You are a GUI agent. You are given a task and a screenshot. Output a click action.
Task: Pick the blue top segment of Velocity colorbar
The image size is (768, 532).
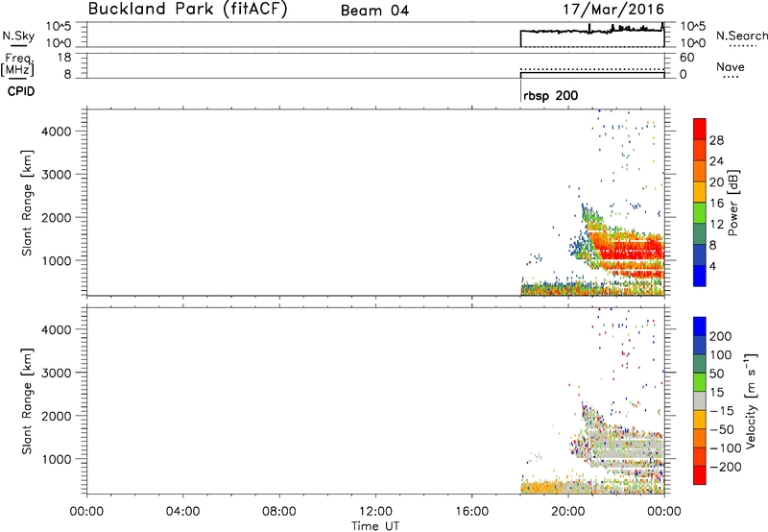coord(700,326)
